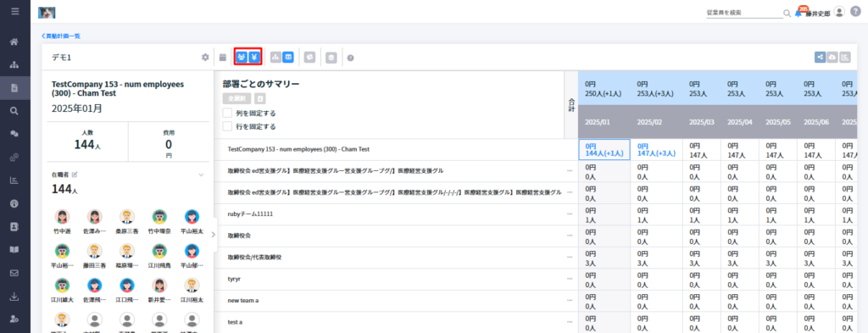Select employee 竹中通 avatar

coord(63,217)
